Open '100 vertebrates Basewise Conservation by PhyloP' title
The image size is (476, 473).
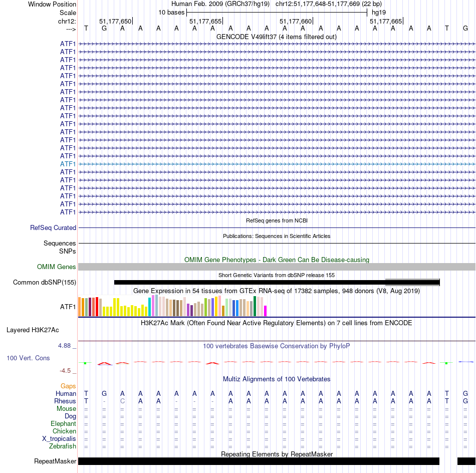(x=277, y=346)
